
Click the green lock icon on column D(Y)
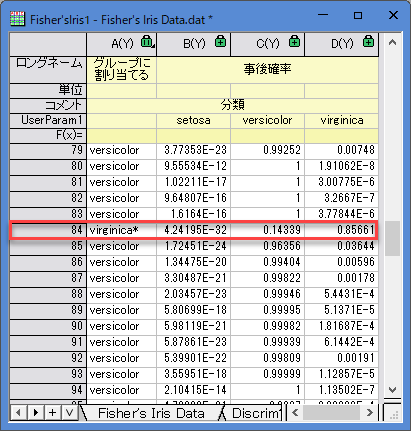coord(368,41)
